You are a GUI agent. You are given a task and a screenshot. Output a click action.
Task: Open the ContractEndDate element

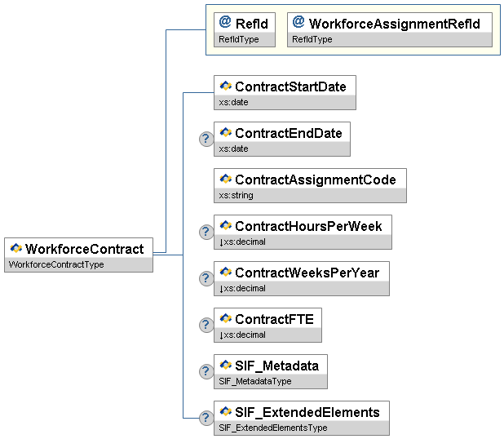pyautogui.click(x=288, y=133)
